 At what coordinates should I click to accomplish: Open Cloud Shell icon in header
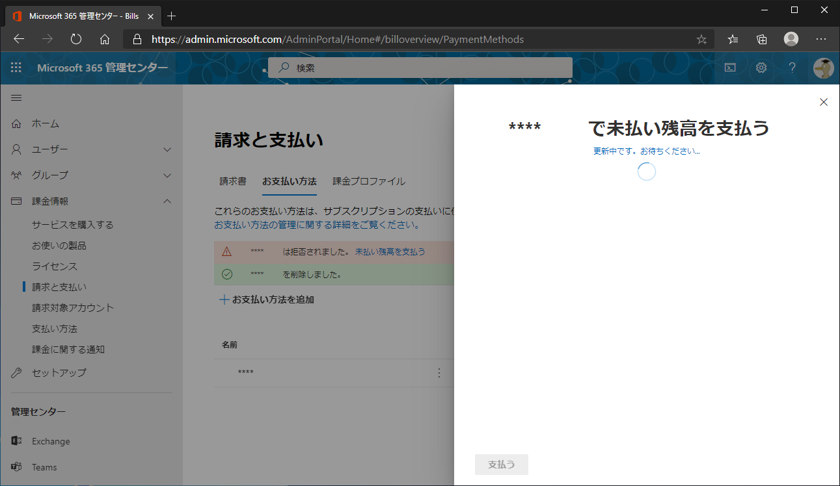pyautogui.click(x=730, y=68)
